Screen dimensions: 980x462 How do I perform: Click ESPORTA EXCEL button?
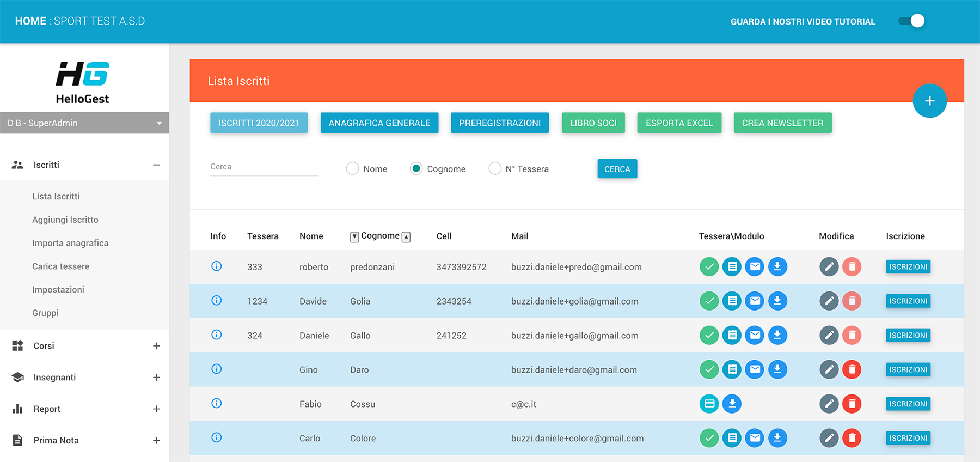679,123
